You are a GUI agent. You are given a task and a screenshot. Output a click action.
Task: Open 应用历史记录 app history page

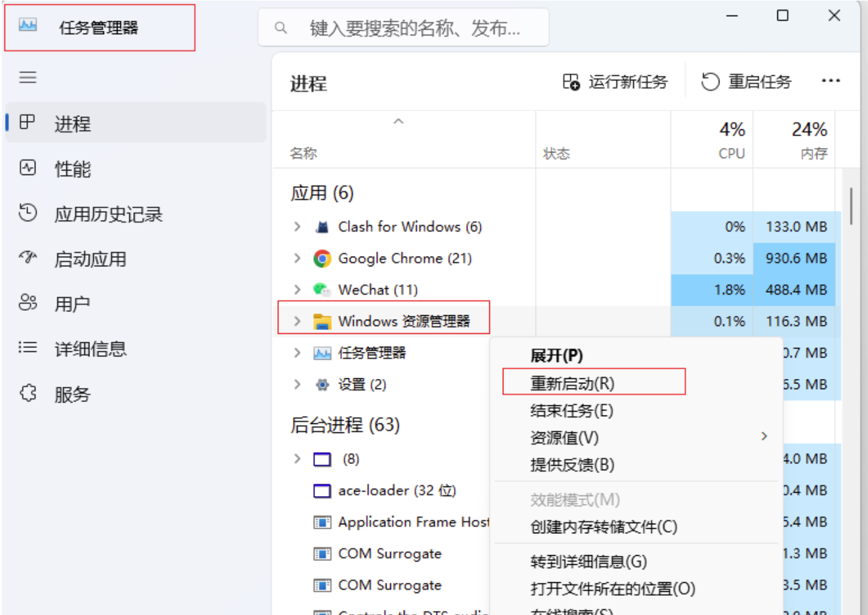pyautogui.click(x=108, y=214)
